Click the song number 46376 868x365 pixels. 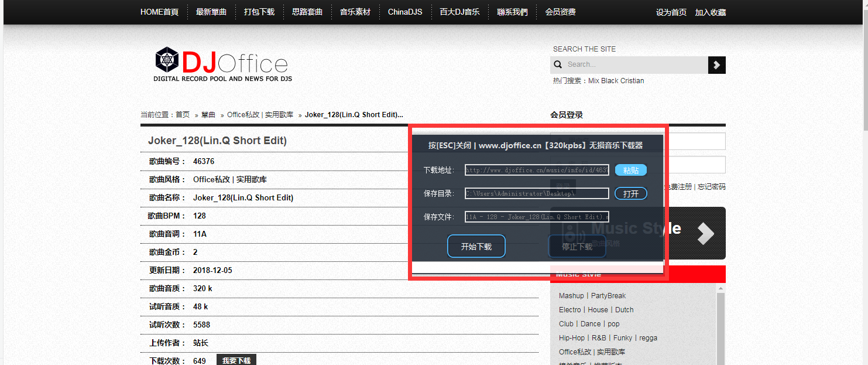(204, 161)
